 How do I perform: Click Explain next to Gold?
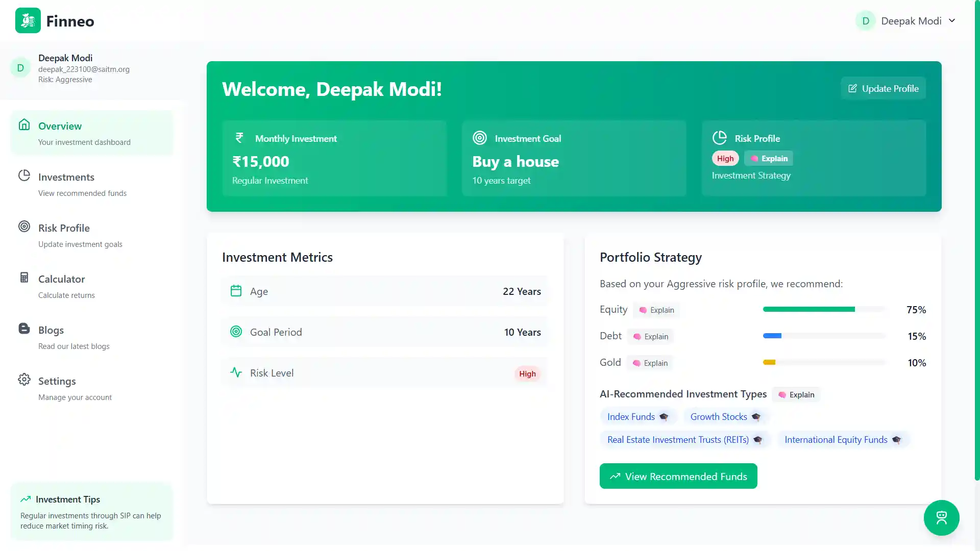point(650,363)
